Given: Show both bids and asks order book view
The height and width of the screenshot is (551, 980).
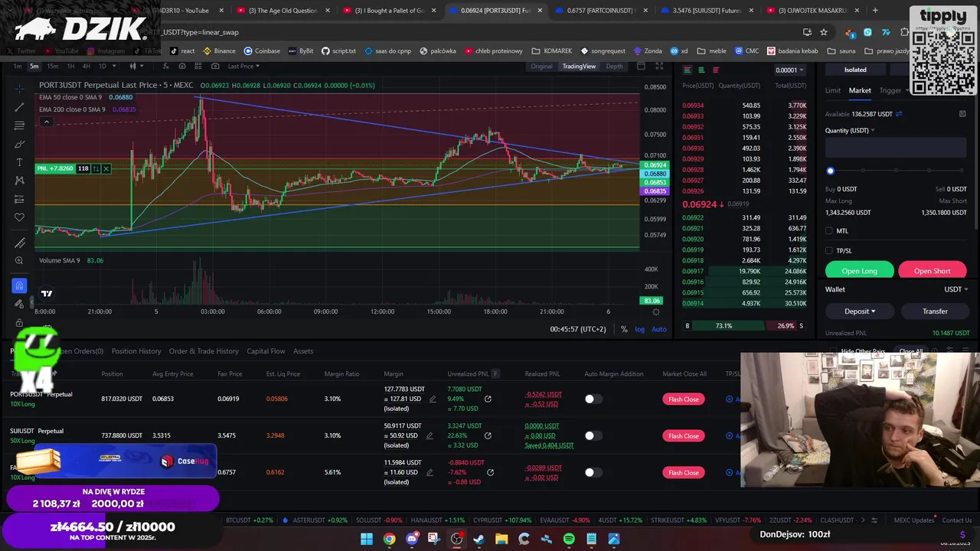Looking at the screenshot, I should click(688, 70).
